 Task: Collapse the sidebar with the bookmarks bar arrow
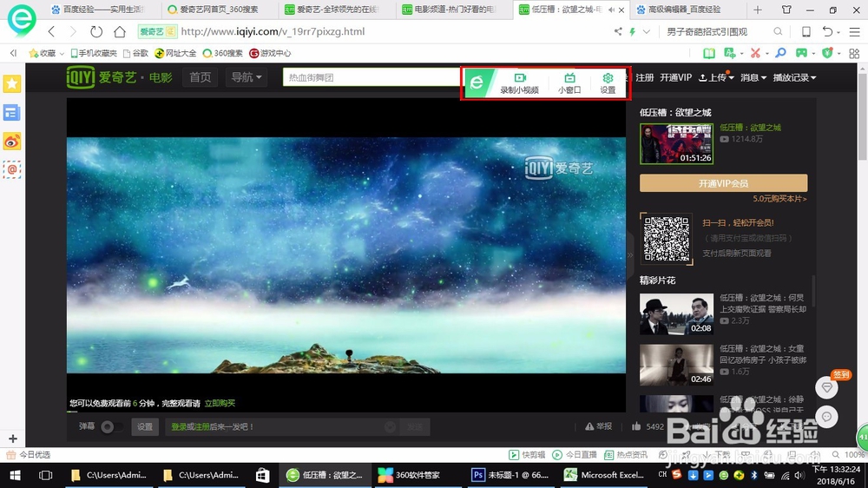(13, 53)
